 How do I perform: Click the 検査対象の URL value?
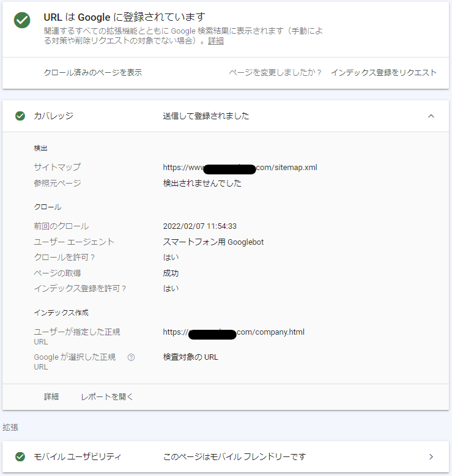190,357
